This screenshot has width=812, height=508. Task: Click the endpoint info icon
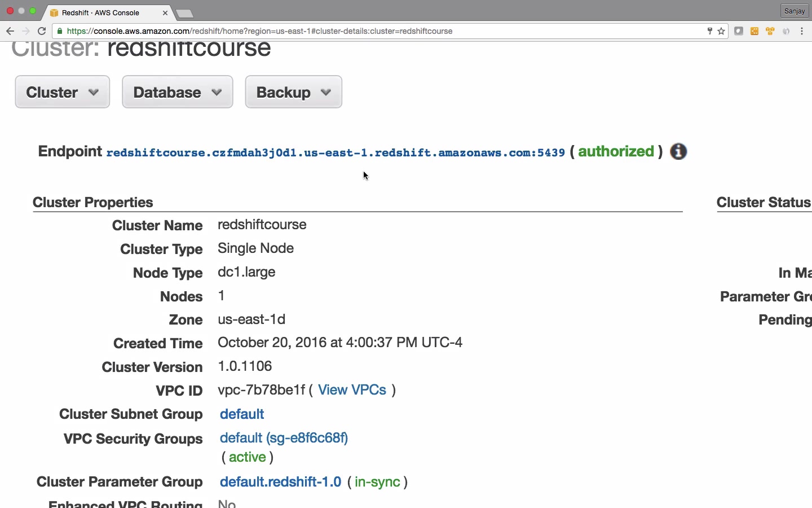678,152
